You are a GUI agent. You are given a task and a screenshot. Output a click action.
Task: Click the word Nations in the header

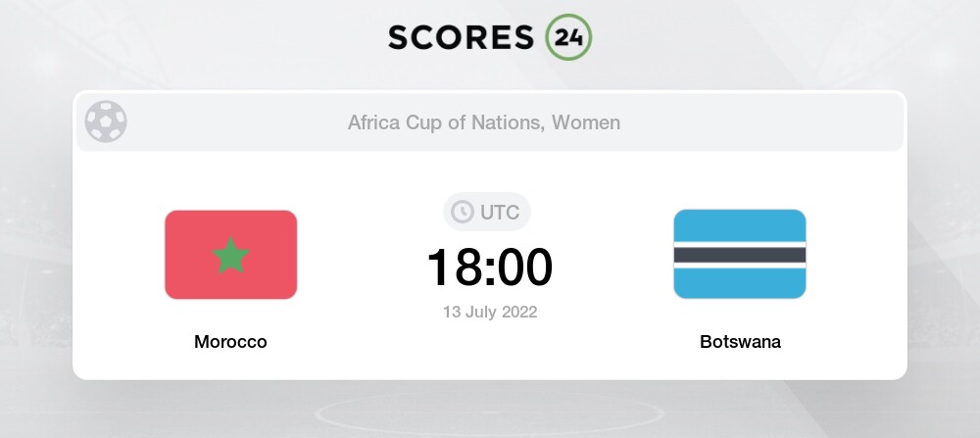pos(509,122)
